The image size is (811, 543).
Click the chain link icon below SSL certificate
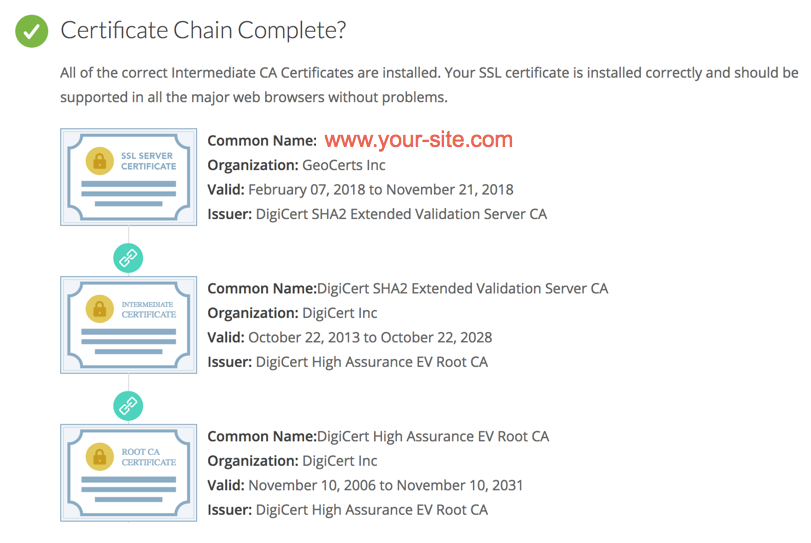click(128, 258)
